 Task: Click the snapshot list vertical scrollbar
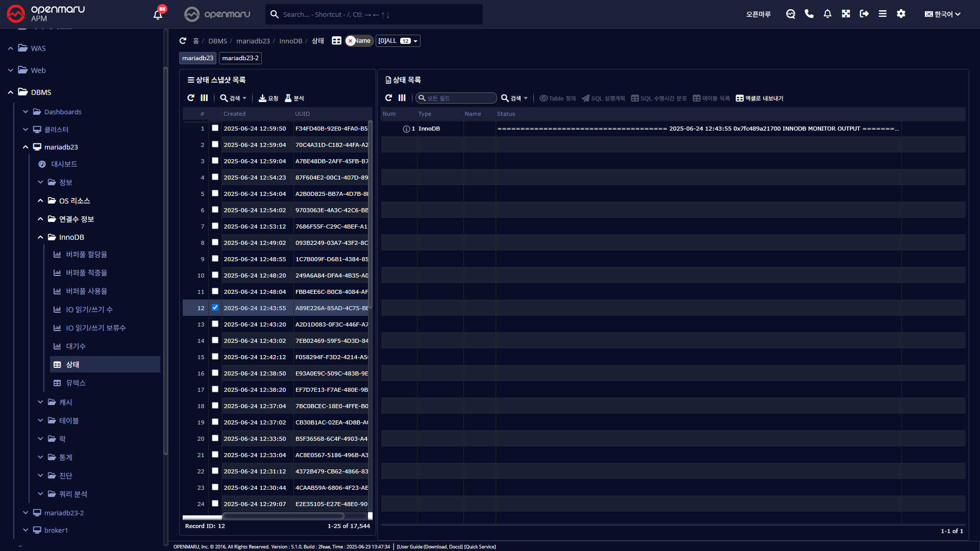pyautogui.click(x=370, y=214)
